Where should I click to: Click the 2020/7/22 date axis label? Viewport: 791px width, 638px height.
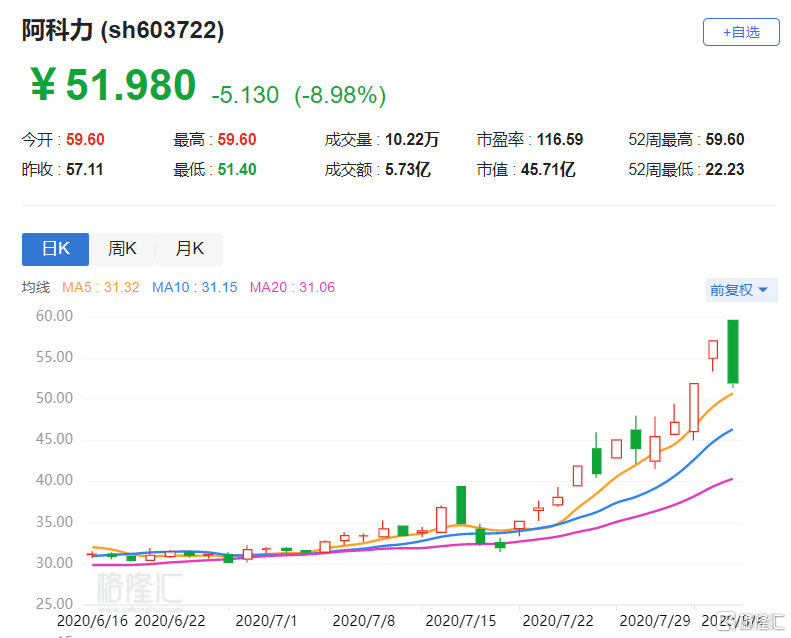[559, 621]
